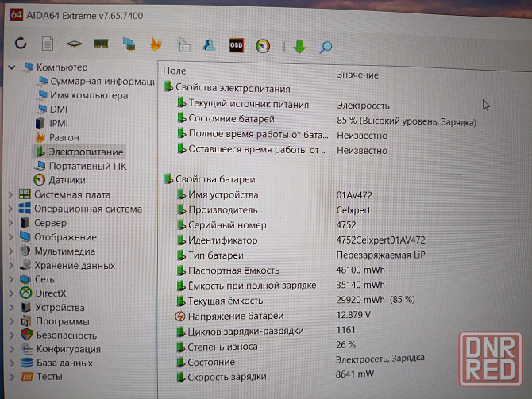Expand the Сеть tree node

pos(11,279)
